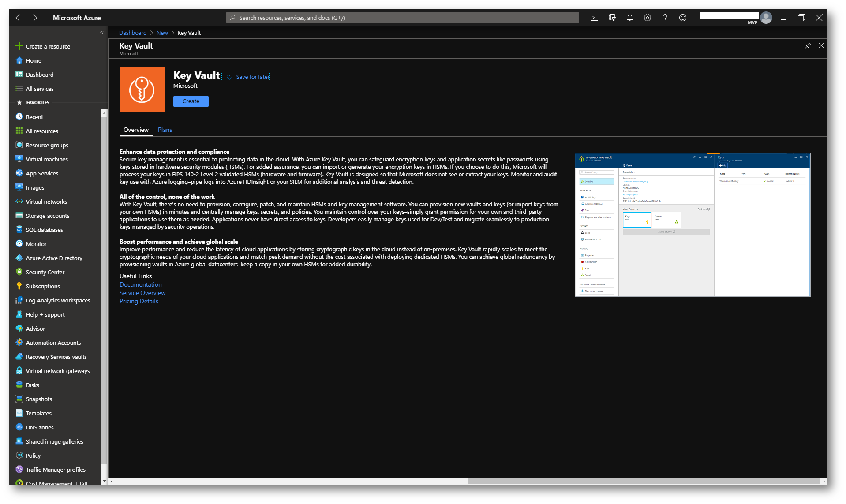The width and height of the screenshot is (846, 504).
Task: Click the Home icon in sidebar
Action: click(19, 60)
